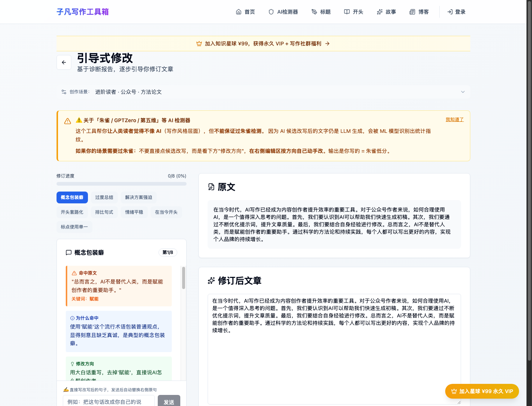Click the crown icon in yellow banner
Viewport: 532px width, 406px height.
(199, 44)
